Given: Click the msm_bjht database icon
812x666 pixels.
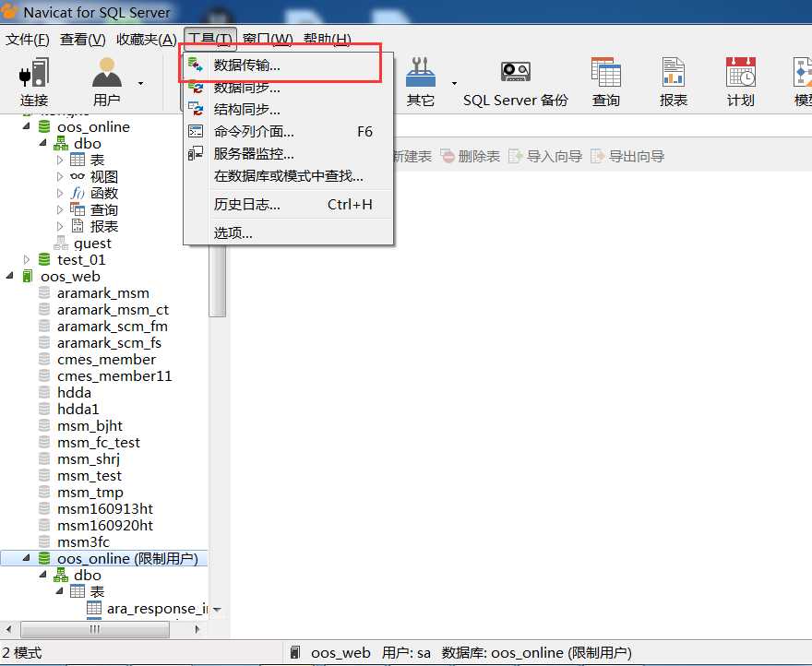Looking at the screenshot, I should click(x=44, y=425).
